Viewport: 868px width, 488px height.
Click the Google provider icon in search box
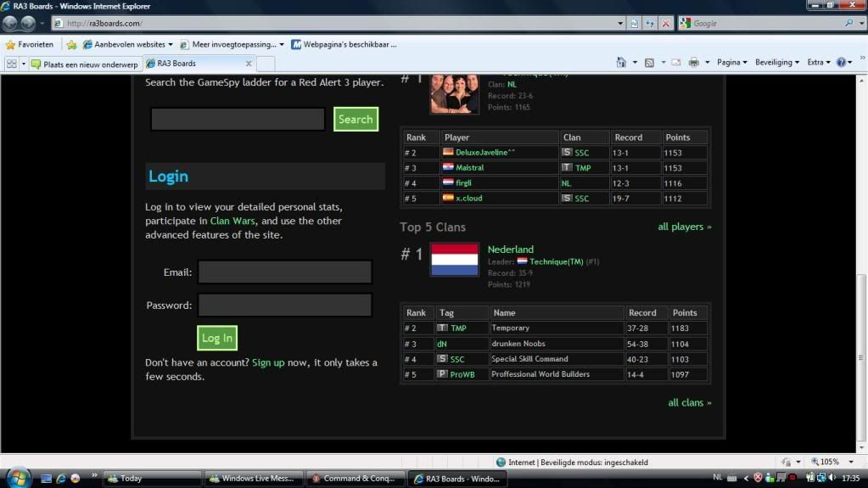pyautogui.click(x=686, y=23)
